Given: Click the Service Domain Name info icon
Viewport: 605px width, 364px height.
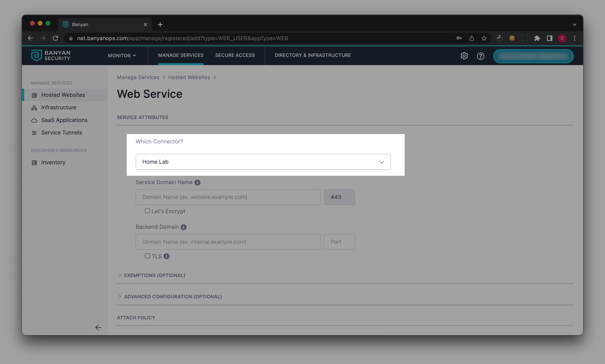Looking at the screenshot, I should click(x=197, y=183).
